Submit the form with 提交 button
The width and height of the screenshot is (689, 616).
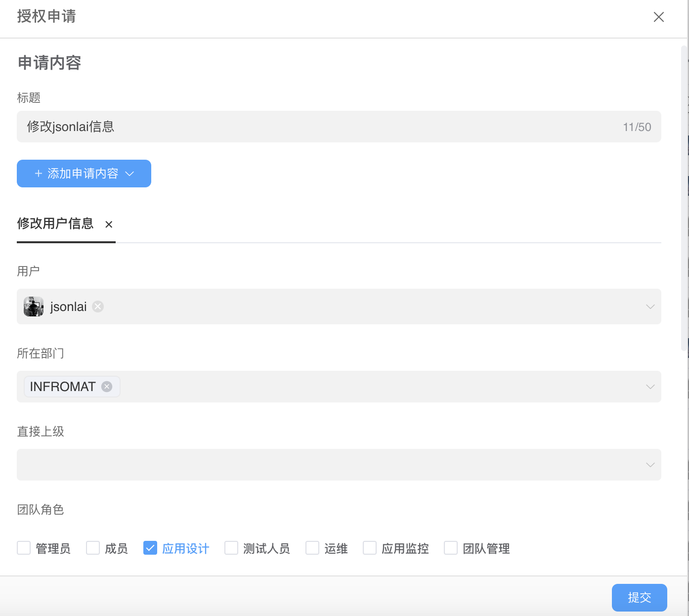tap(639, 597)
